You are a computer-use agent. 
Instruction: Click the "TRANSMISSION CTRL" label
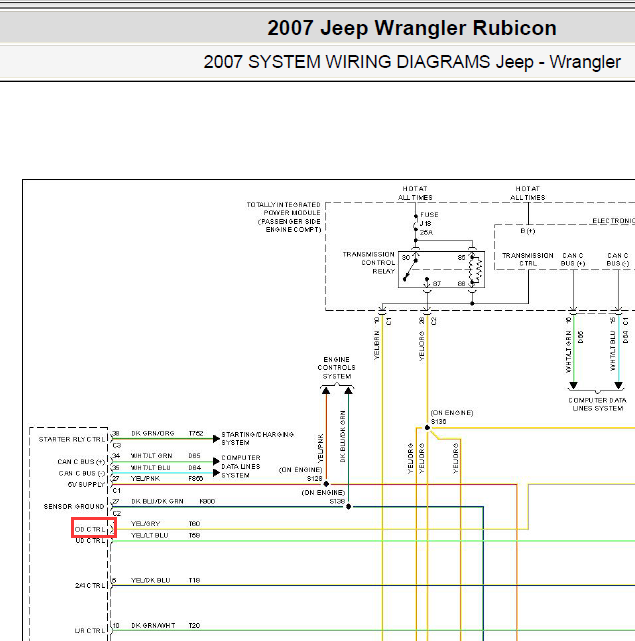tap(528, 260)
